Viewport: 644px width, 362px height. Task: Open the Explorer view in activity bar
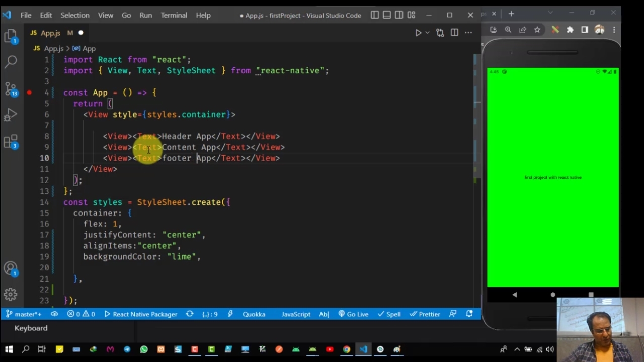[x=11, y=36]
